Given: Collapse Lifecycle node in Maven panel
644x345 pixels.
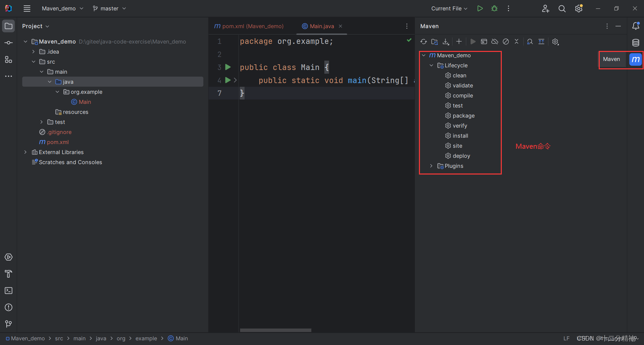Looking at the screenshot, I should [431, 65].
